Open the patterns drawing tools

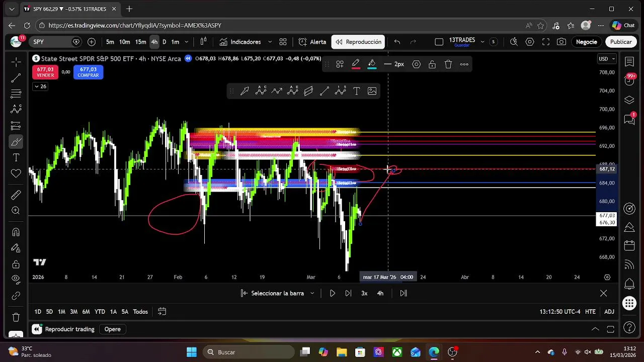[x=16, y=110]
